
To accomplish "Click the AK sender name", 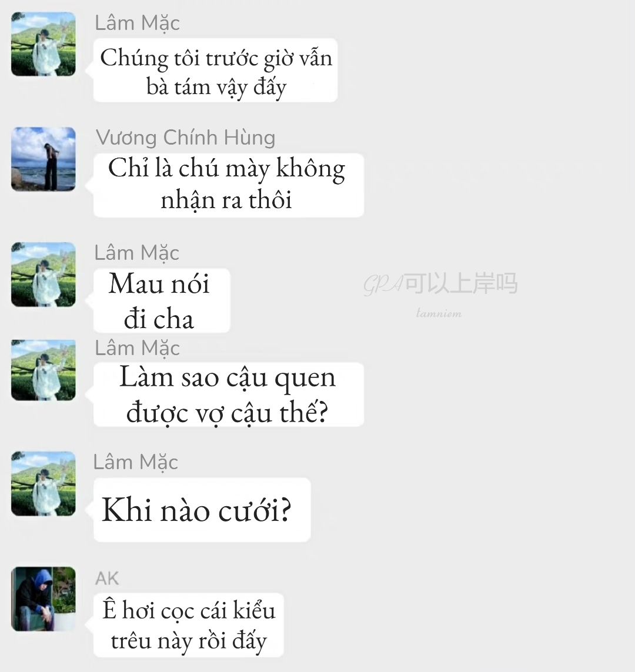I will 107,578.
